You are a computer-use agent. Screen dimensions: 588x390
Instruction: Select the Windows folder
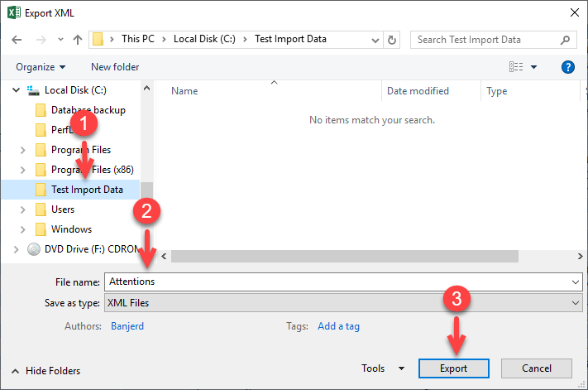71,229
